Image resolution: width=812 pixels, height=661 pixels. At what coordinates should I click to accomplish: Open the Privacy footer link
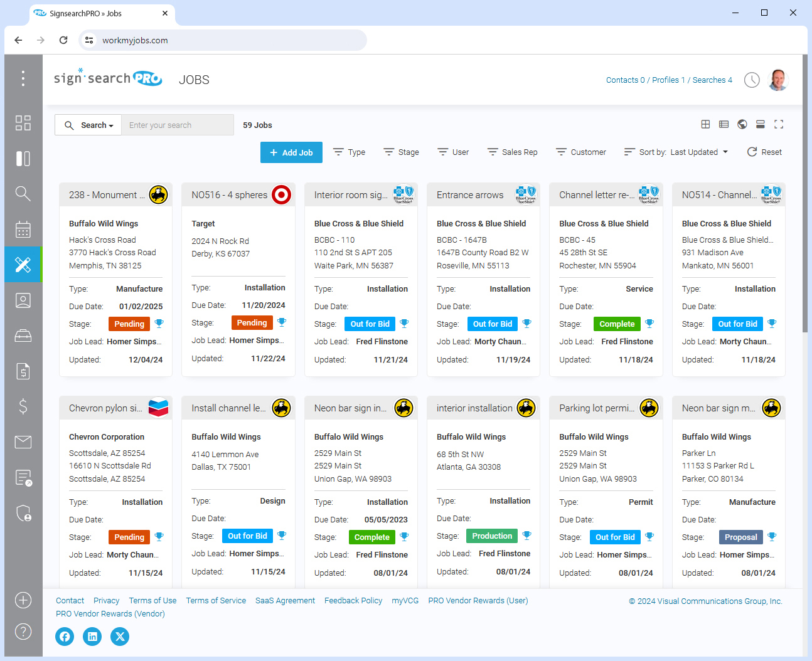pos(106,600)
